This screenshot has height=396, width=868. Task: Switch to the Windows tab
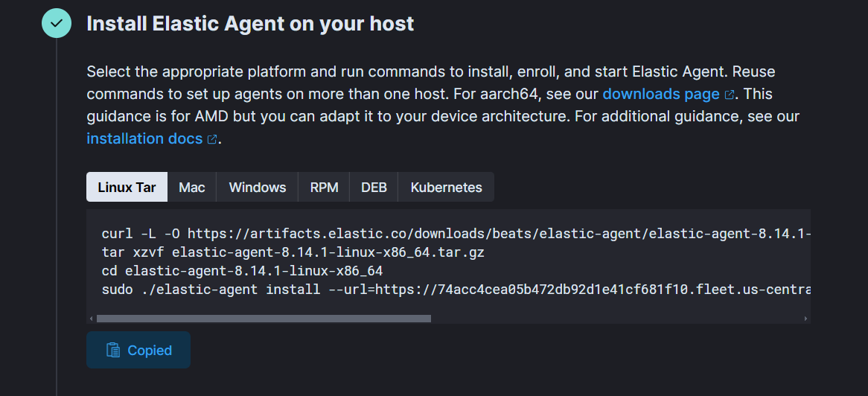coord(258,187)
